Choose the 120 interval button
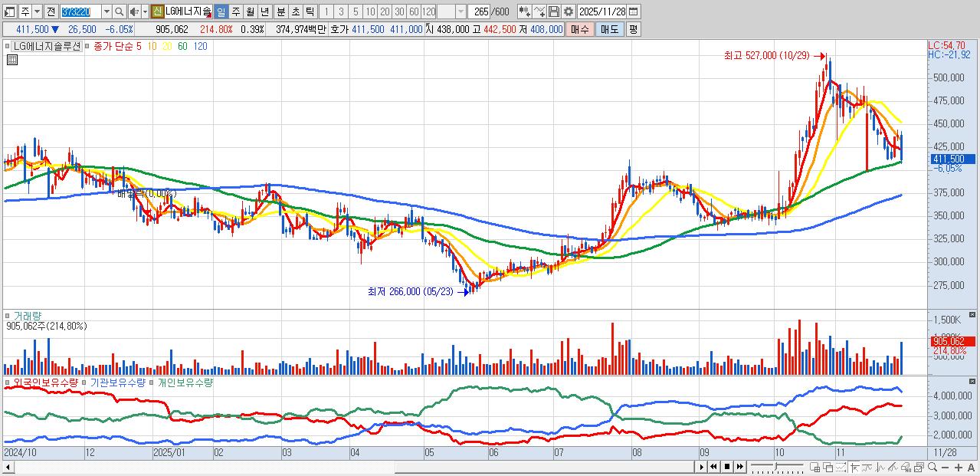980x476 pixels. coord(428,11)
